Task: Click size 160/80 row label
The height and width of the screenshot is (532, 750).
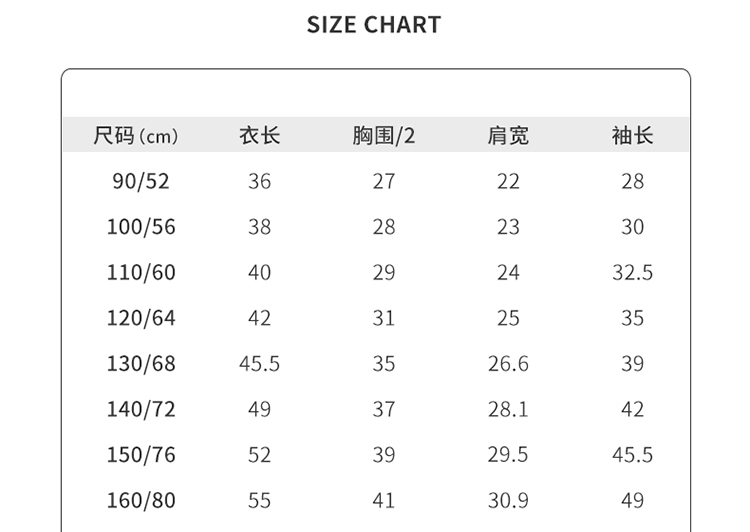Action: coord(141,500)
